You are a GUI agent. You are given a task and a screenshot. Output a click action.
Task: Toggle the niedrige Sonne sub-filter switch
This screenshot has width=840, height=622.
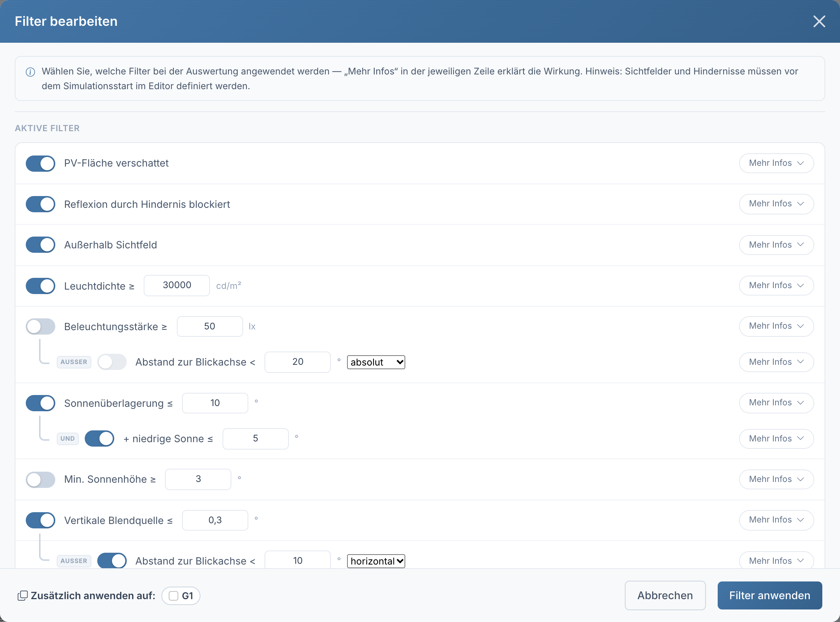click(x=99, y=438)
